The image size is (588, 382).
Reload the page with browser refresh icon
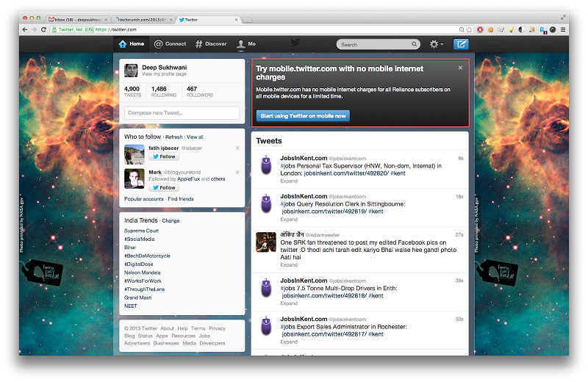pyautogui.click(x=43, y=29)
